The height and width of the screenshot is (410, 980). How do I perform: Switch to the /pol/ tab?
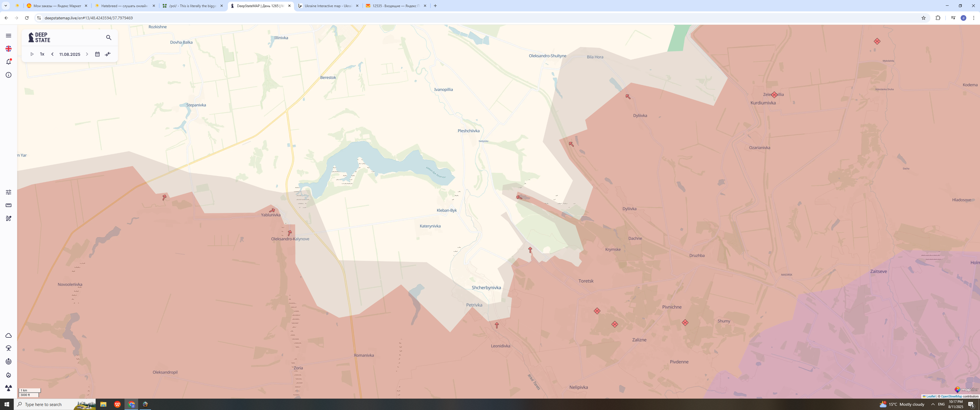click(x=193, y=6)
